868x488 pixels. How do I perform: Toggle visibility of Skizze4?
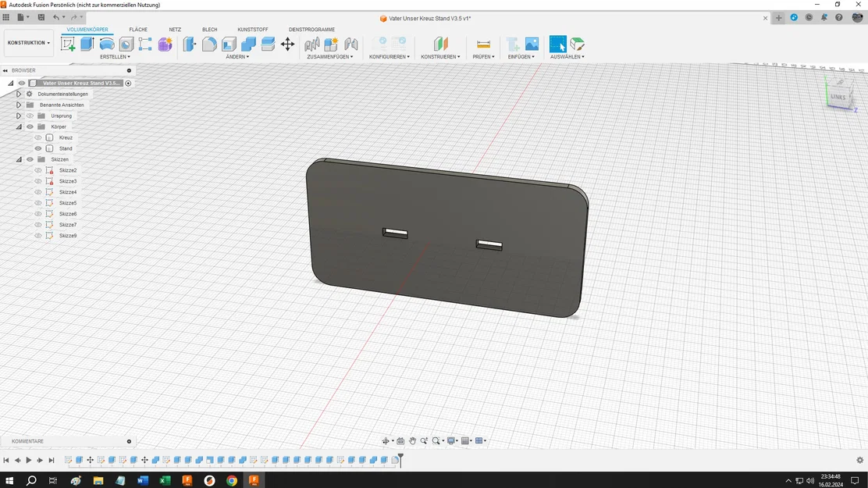click(38, 192)
